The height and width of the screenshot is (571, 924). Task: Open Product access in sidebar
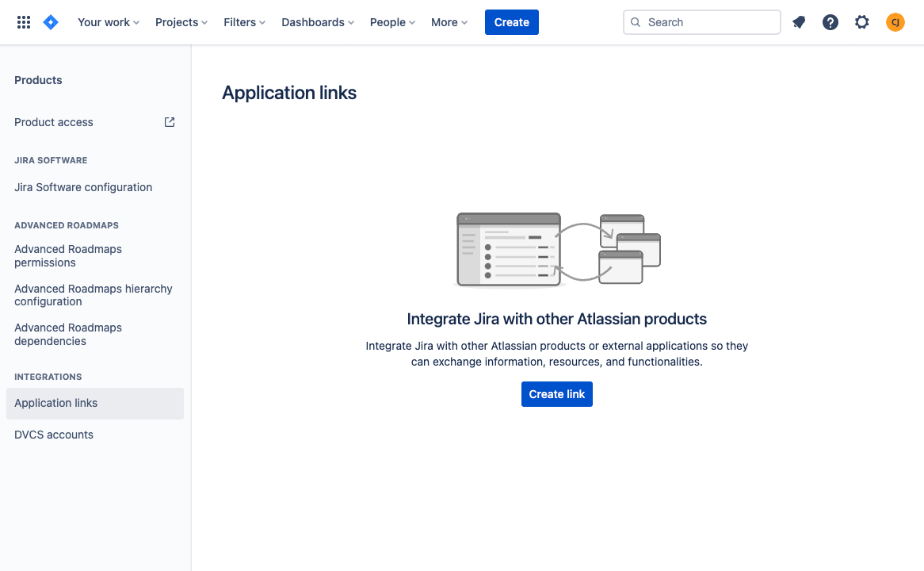pos(95,122)
